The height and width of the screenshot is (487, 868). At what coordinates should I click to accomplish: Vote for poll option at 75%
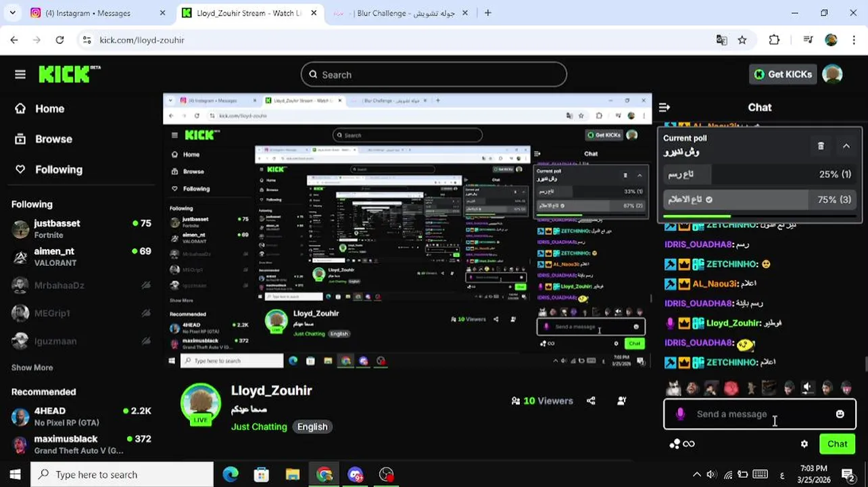coord(760,200)
